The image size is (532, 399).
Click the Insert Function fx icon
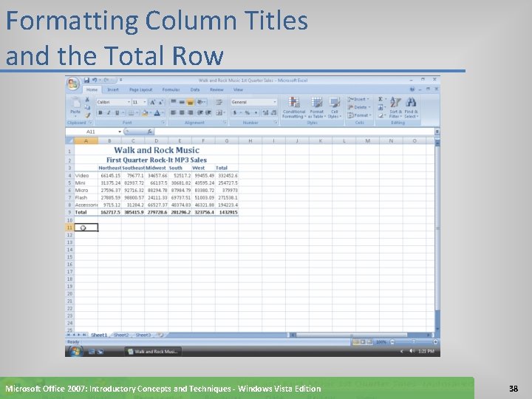pyautogui.click(x=149, y=132)
